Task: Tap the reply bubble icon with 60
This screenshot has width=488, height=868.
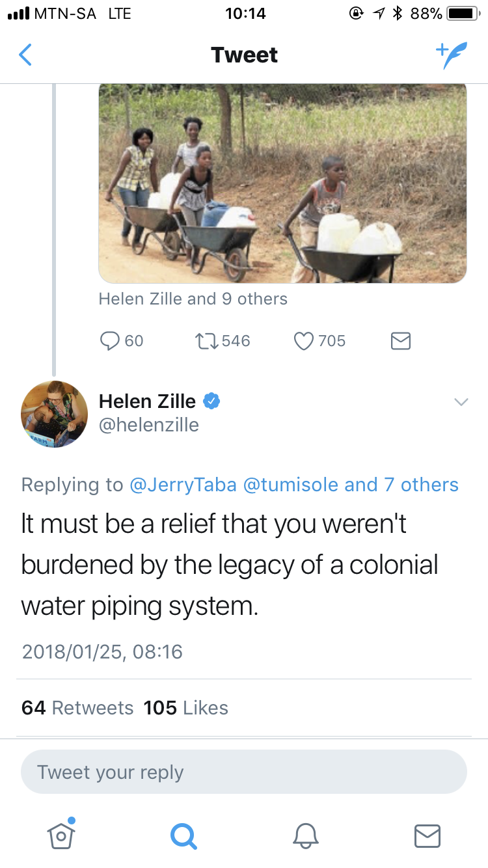Action: point(111,340)
